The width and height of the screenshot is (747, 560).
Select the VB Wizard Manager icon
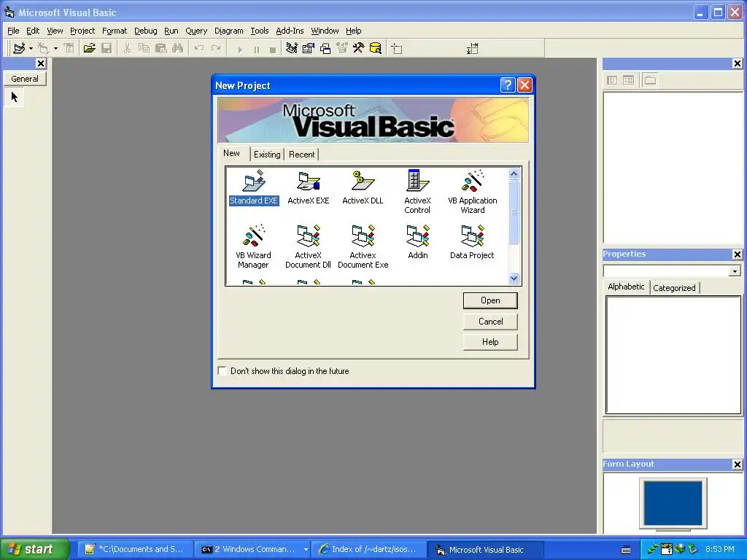pos(253,246)
